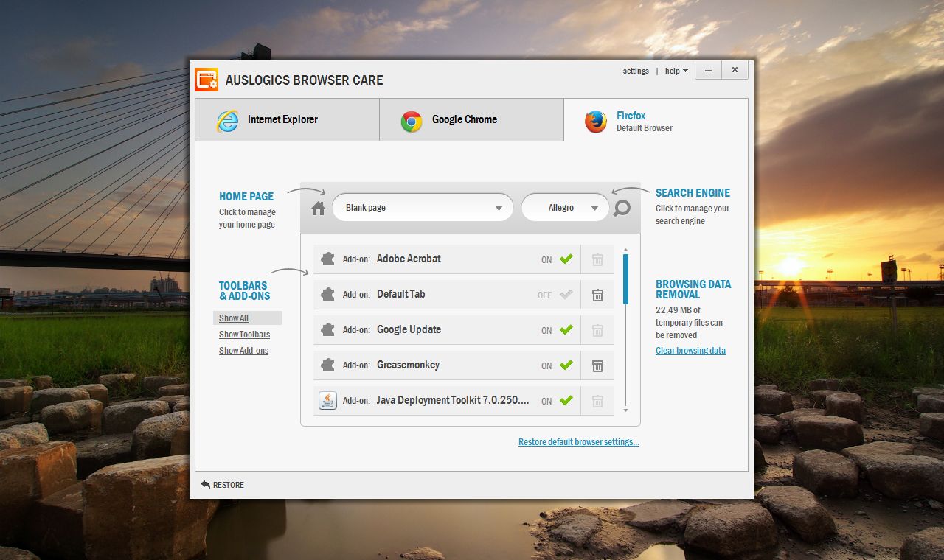Select Java Deployment Toolkit 7.0.250 name
944x560 pixels.
[453, 400]
